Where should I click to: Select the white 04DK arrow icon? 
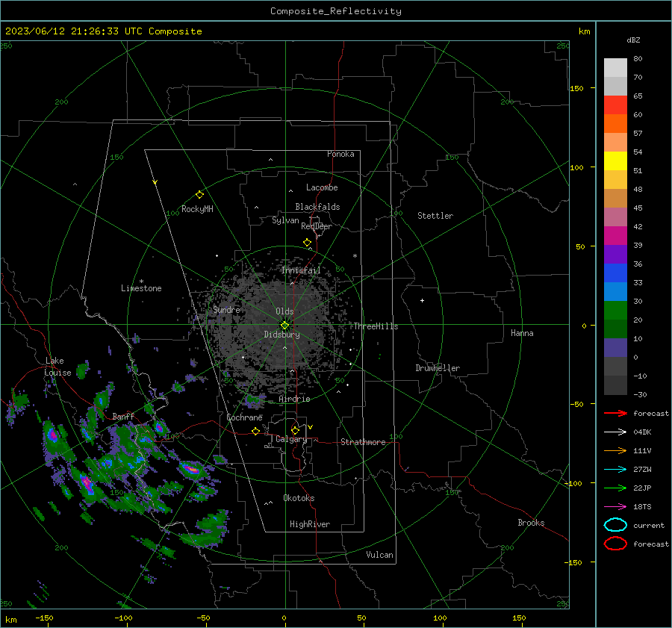(x=615, y=432)
